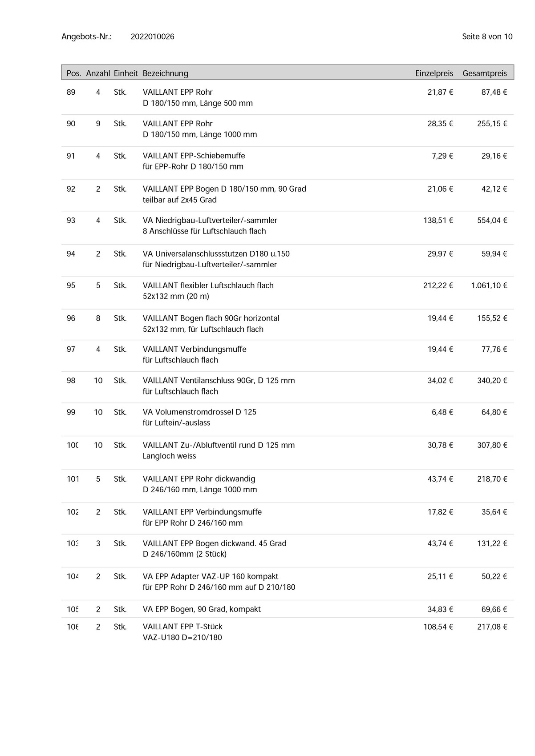Select the 'VAILLANT EPP-Schiebemuffe' item description
The image size is (535, 756).
[194, 156]
